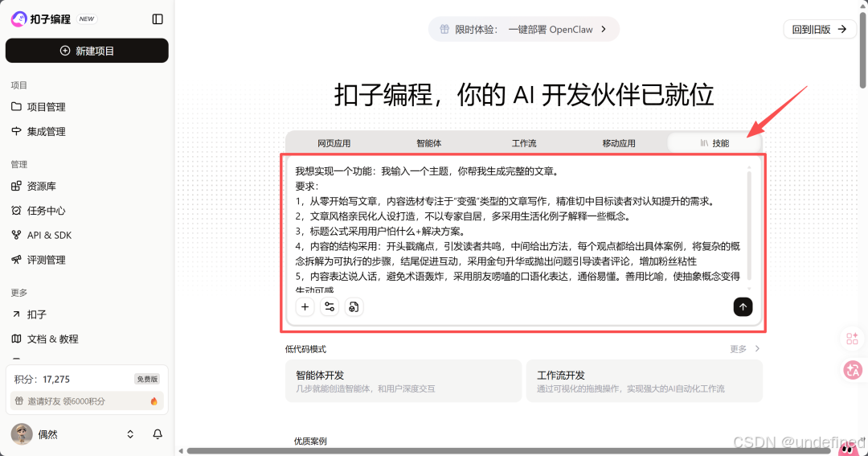
Task: Click the API & SDK nodes icon
Action: [16, 235]
